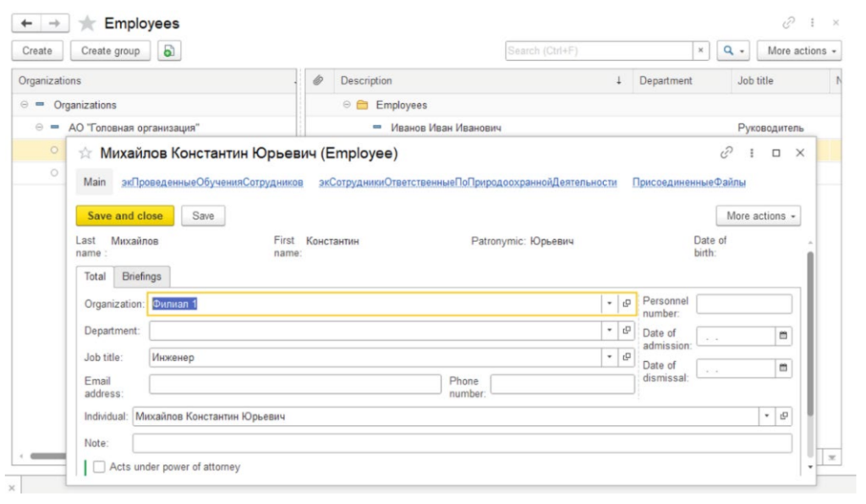Switch to the Briefings tab
The height and width of the screenshot is (504, 866).
pyautogui.click(x=141, y=277)
